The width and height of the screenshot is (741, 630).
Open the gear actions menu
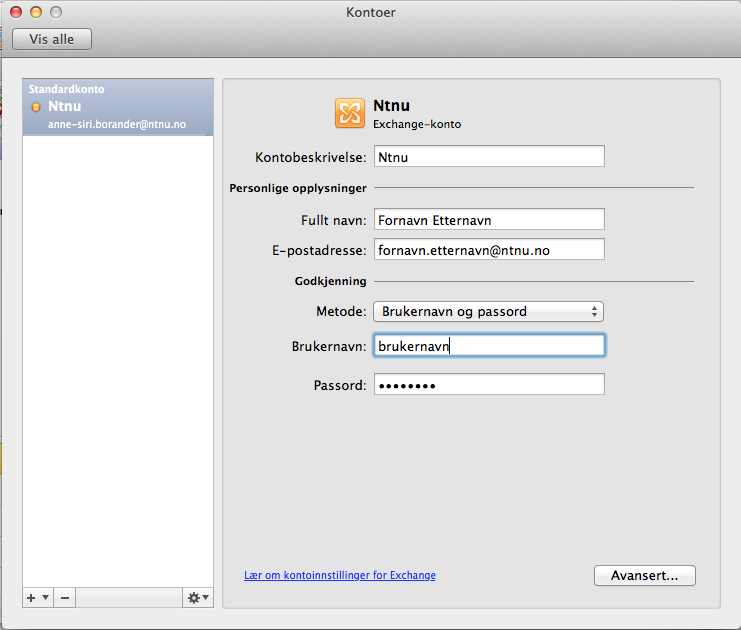198,598
